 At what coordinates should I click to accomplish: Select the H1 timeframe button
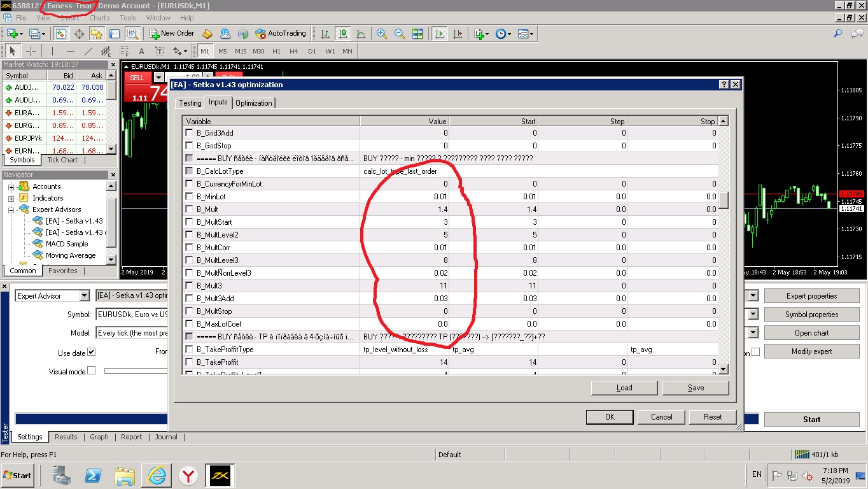276,52
